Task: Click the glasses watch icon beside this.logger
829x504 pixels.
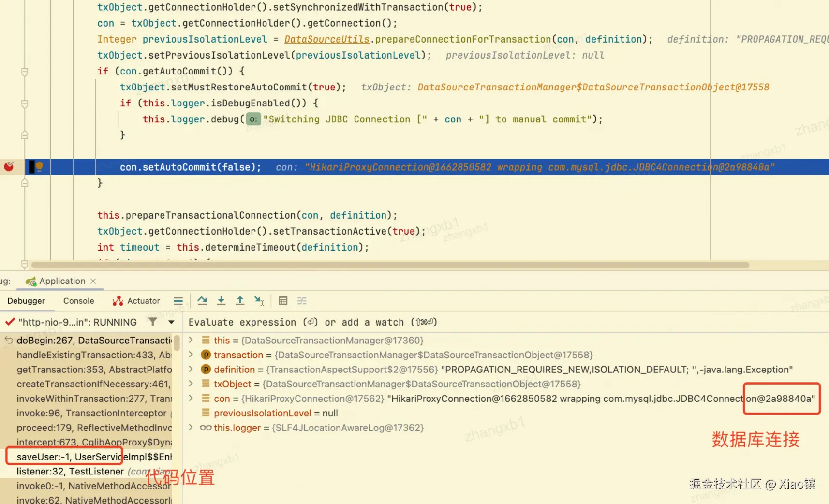Action: coord(206,428)
